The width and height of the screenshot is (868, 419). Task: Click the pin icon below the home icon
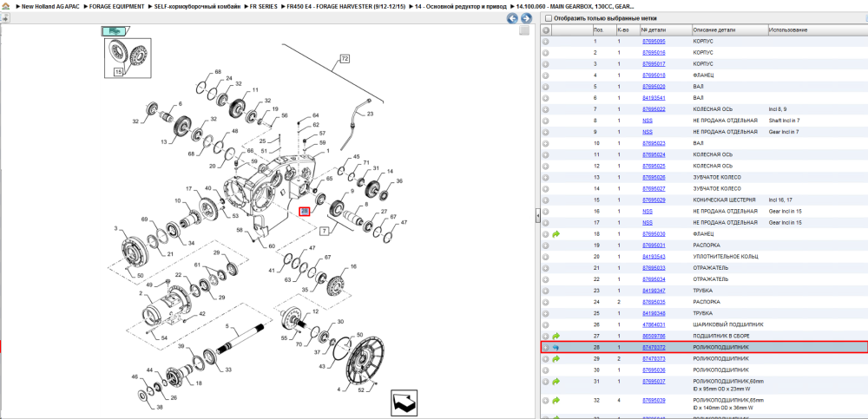(5, 18)
